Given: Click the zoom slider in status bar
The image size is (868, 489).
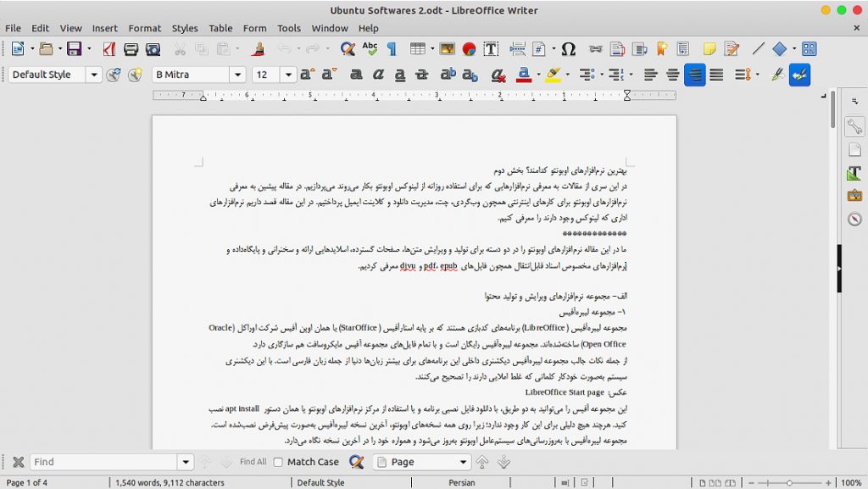Looking at the screenshot, I should pyautogui.click(x=789, y=482).
